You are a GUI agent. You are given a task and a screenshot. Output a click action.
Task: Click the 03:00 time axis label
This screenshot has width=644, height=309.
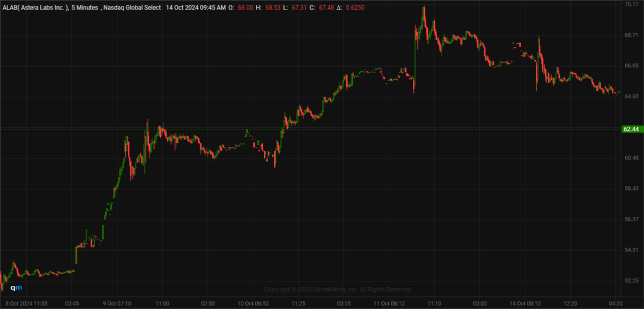coord(479,303)
